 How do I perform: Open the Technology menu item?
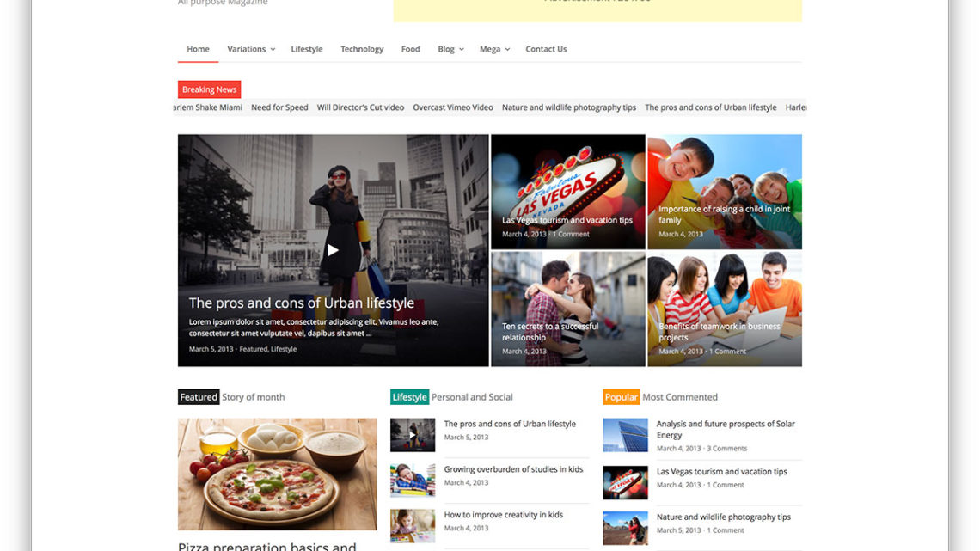click(x=362, y=49)
